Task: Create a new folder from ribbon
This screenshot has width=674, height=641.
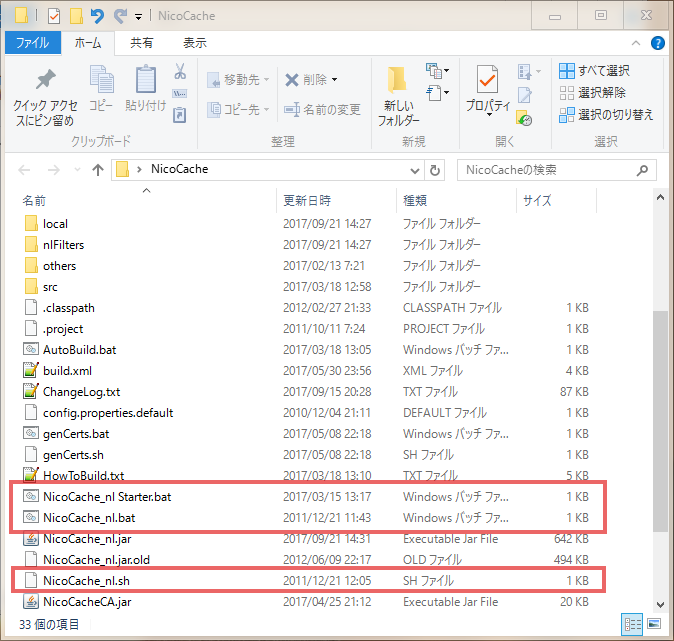Action: [x=398, y=96]
